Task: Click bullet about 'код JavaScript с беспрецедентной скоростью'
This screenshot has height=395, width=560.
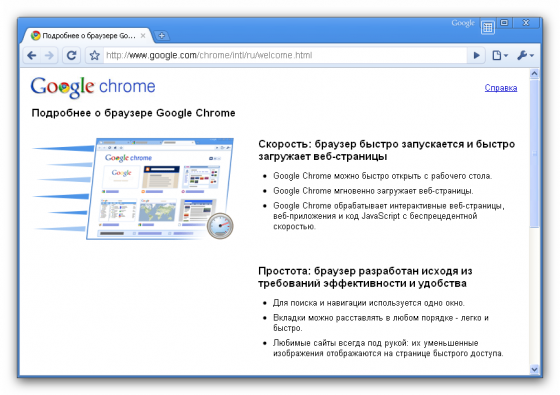Action: point(389,216)
